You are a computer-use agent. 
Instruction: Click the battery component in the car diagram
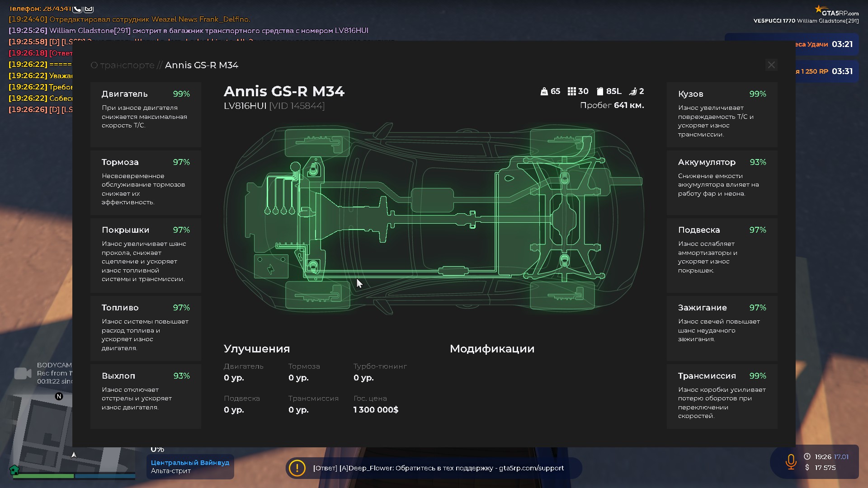click(x=271, y=267)
